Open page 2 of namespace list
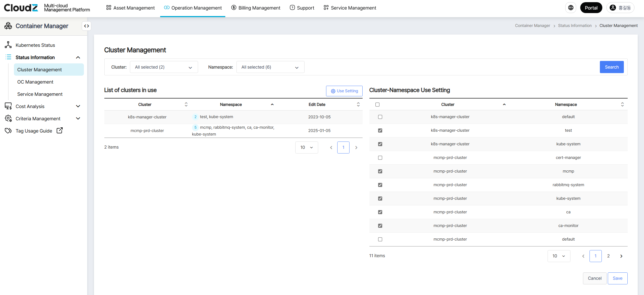The height and width of the screenshot is (295, 644). click(608, 256)
